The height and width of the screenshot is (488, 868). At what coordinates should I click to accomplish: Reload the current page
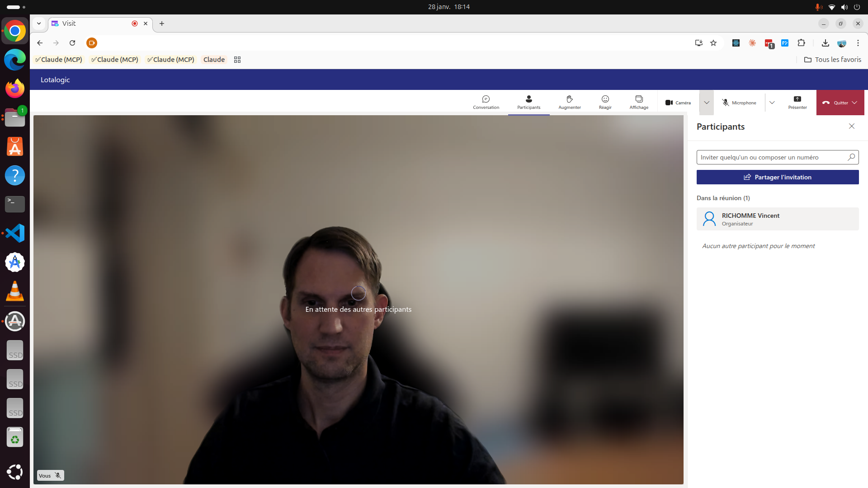(72, 43)
